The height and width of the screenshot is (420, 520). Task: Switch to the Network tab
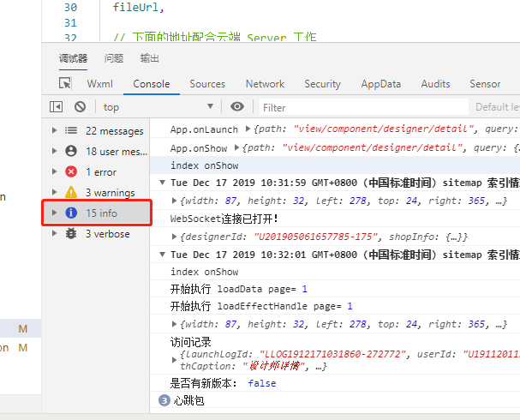tap(265, 84)
